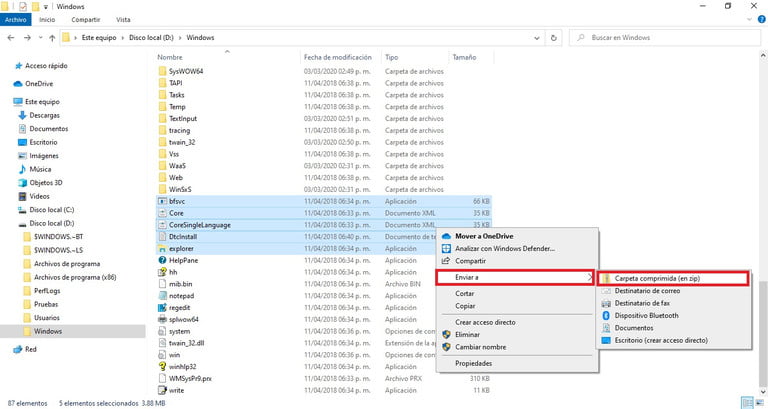Click Disco local (D:) in breadcrumb
Image resolution: width=768 pixels, height=409 pixels.
[151, 38]
